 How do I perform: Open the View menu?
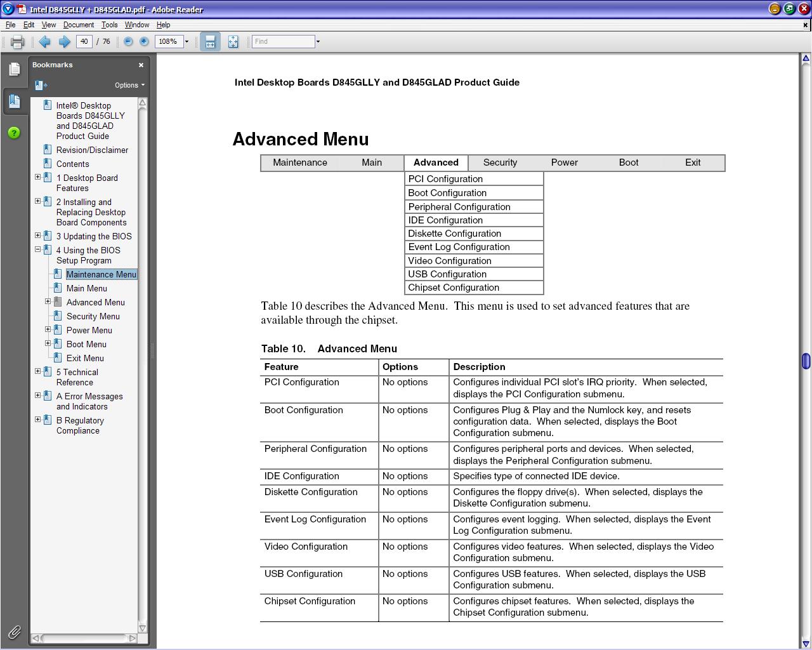coord(49,25)
